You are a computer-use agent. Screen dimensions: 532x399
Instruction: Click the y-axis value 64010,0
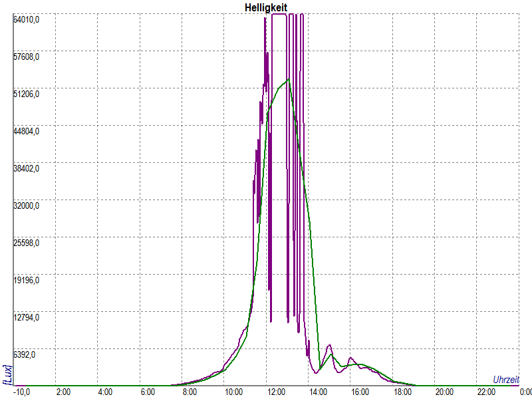pos(26,20)
